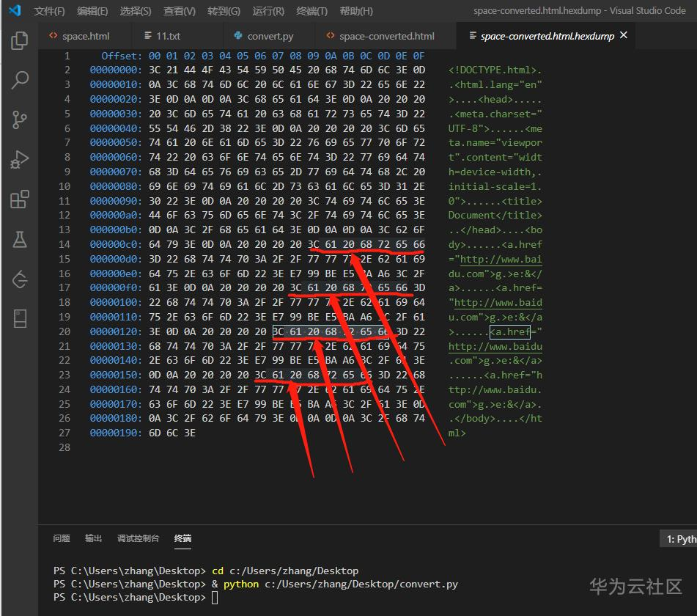Click line number 28 in gutter
This screenshot has width=697, height=616.
coord(64,447)
